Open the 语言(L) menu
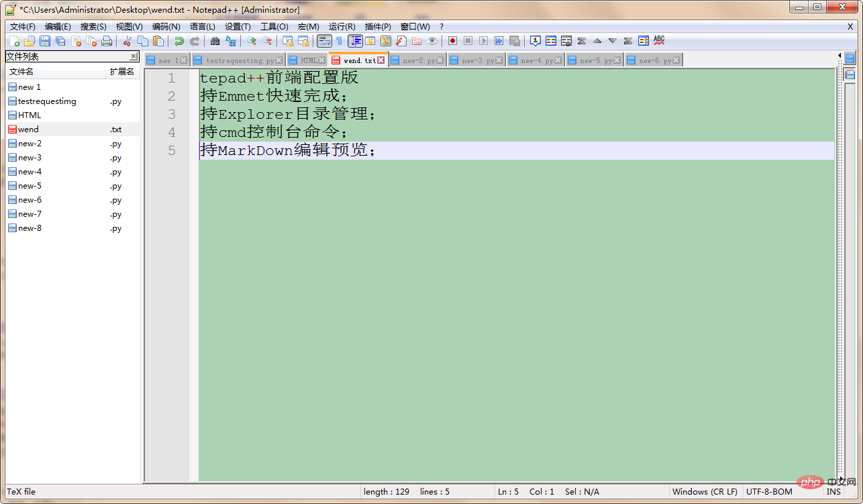 click(x=203, y=27)
